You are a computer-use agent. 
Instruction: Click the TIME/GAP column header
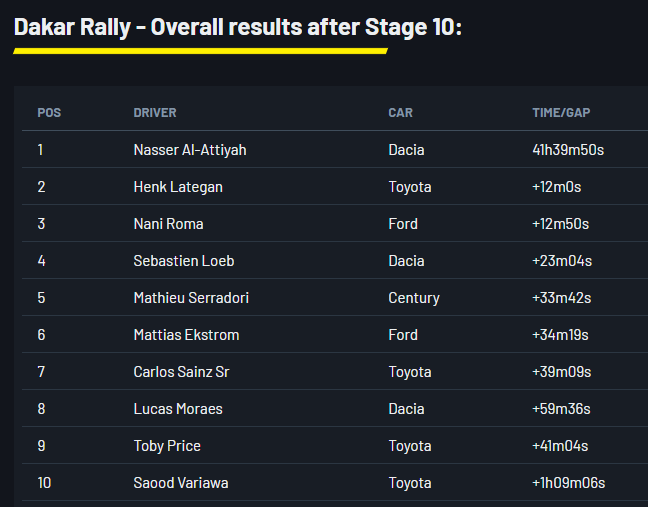pyautogui.click(x=561, y=113)
